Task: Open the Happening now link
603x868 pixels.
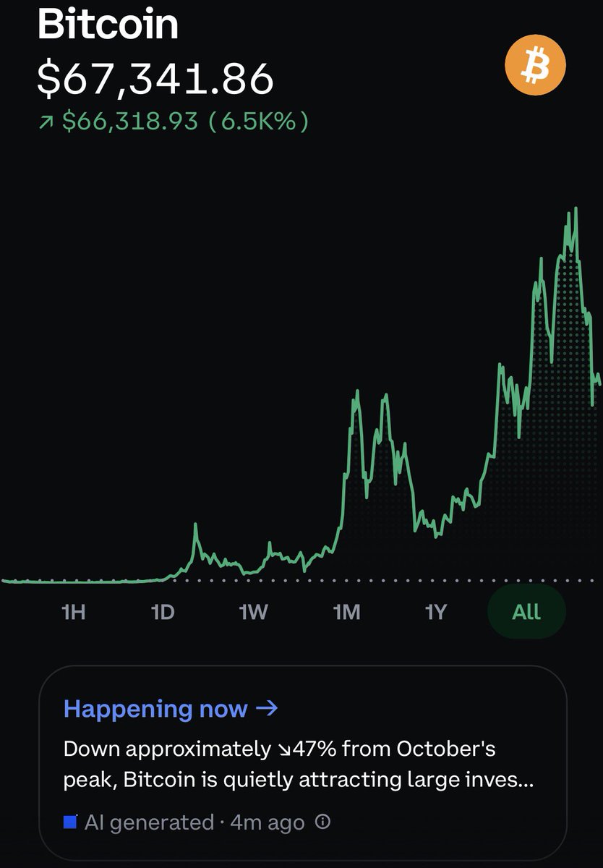Action: [x=155, y=708]
